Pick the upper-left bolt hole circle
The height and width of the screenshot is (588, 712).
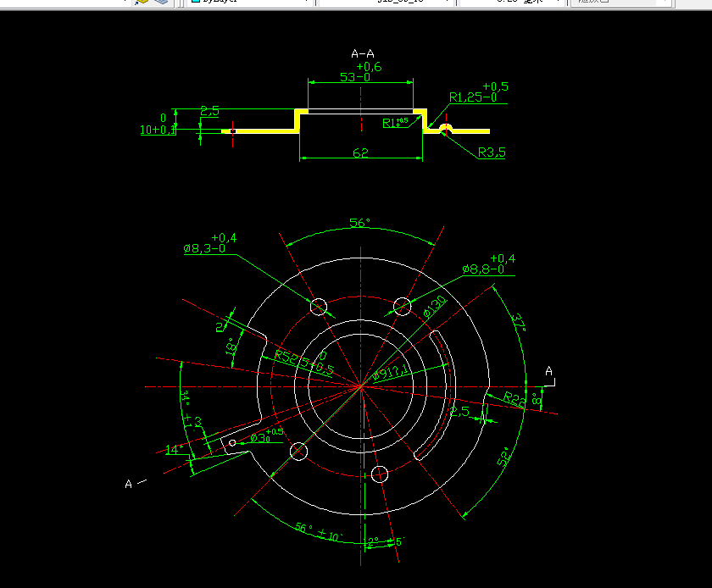(x=319, y=307)
